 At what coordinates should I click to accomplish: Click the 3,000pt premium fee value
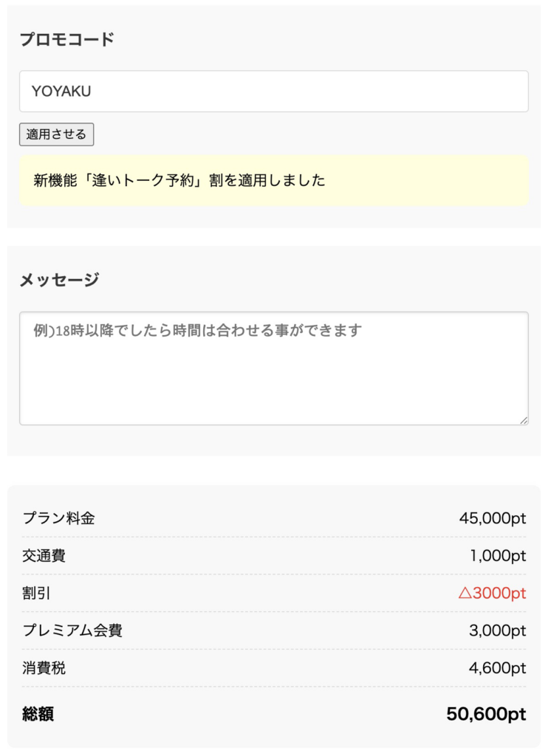497,630
